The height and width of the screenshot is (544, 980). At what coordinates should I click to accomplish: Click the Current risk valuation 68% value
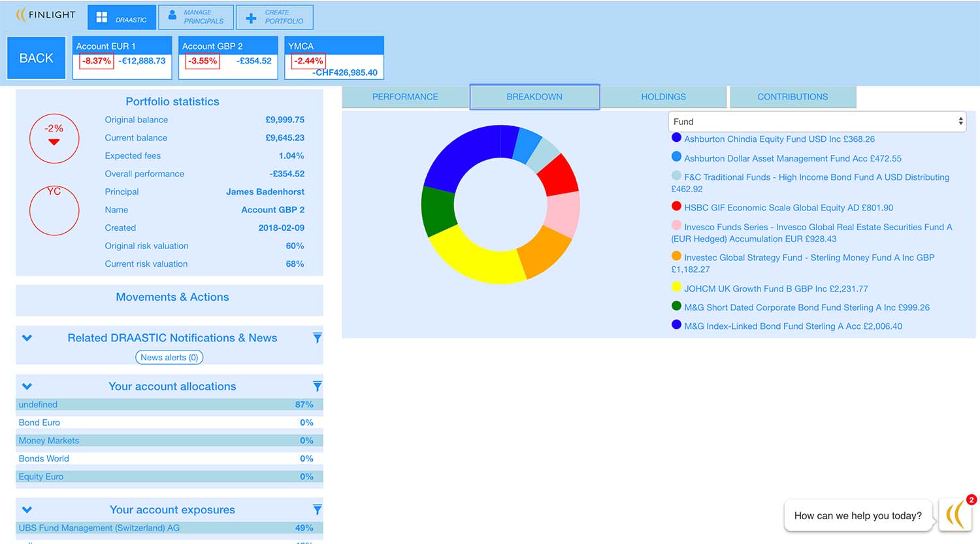tap(295, 264)
